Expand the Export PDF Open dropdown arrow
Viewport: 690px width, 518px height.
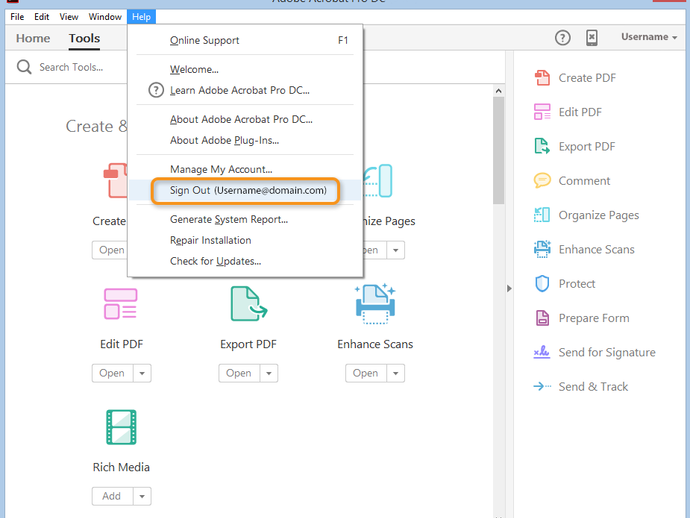click(269, 373)
